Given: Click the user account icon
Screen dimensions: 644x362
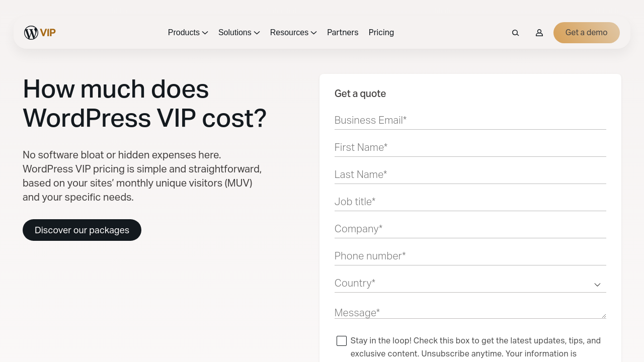Looking at the screenshot, I should click(539, 33).
